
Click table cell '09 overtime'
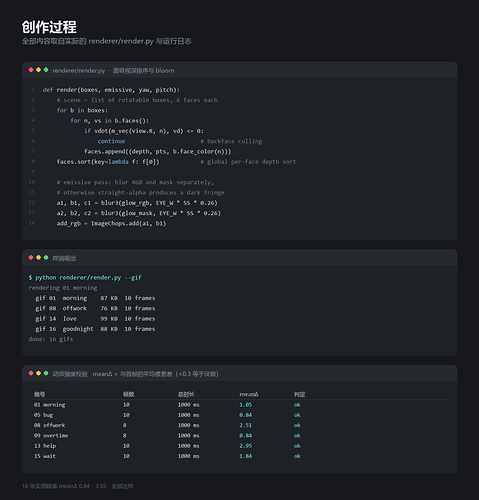(51, 436)
